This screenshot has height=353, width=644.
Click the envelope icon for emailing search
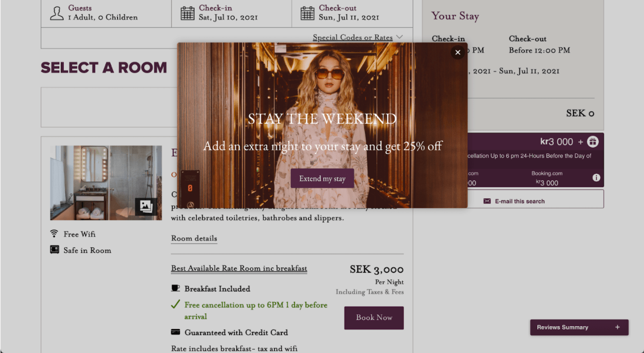(x=487, y=201)
